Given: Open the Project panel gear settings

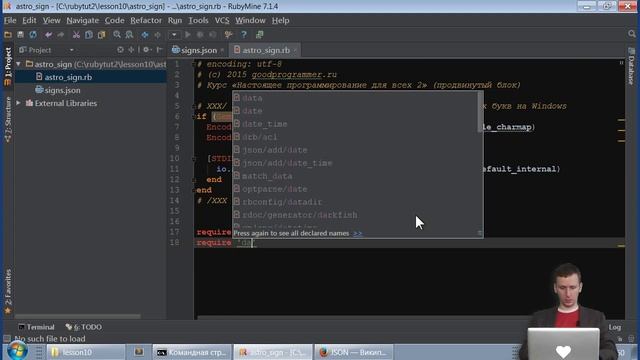Looking at the screenshot, I should pos(147,50).
